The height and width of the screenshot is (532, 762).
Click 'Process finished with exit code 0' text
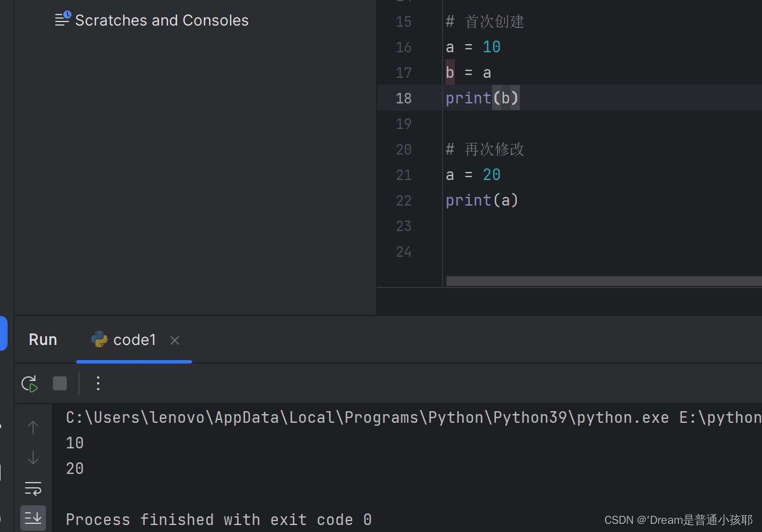(219, 519)
